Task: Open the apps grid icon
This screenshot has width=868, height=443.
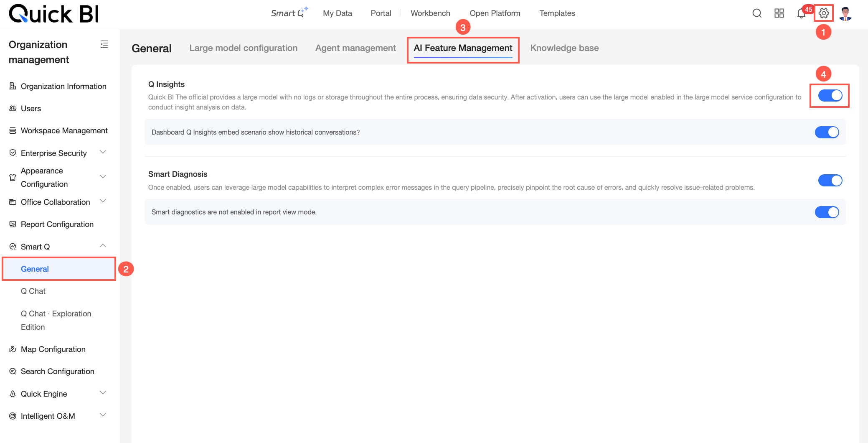Action: pos(779,13)
